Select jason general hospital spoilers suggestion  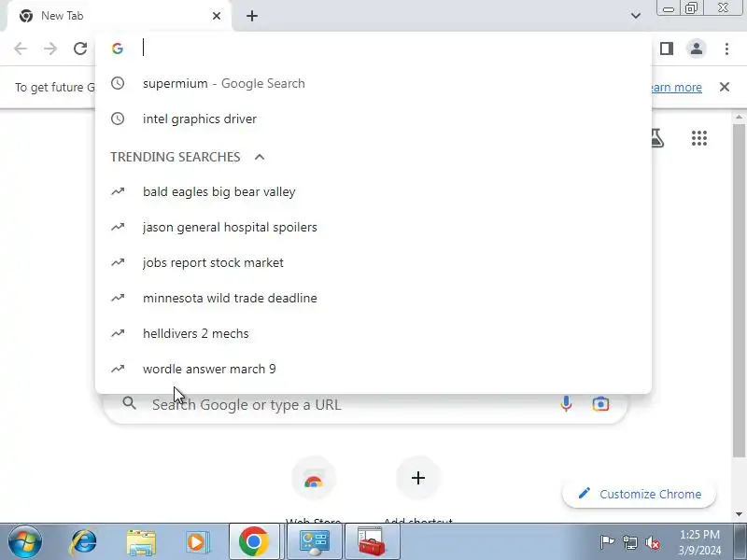pyautogui.click(x=373, y=228)
